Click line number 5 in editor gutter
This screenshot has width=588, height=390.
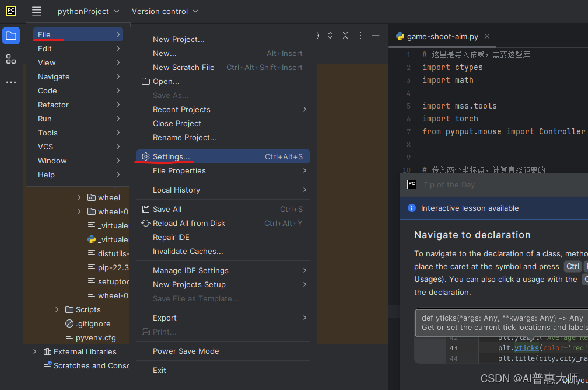point(408,106)
